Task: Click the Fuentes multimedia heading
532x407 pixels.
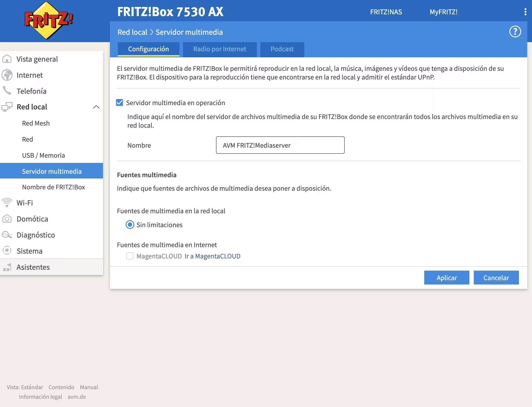Action: tap(147, 175)
